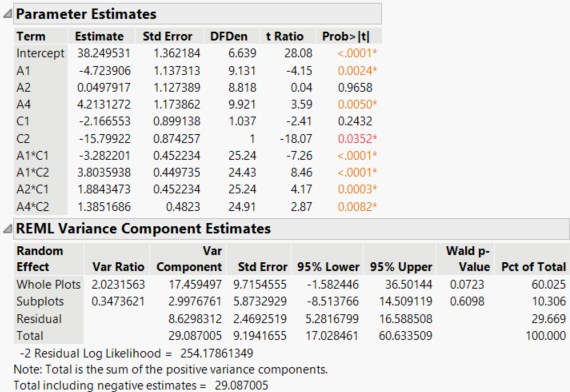The image size is (570, 392).
Task: Click the A2*C1 p-value 0.0003*
Action: pos(357,189)
